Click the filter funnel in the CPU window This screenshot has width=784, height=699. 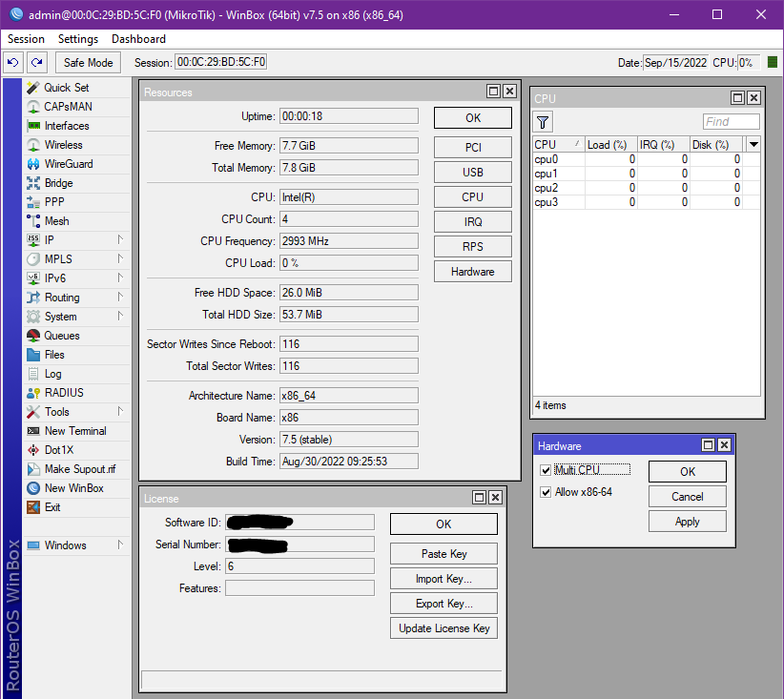click(542, 121)
